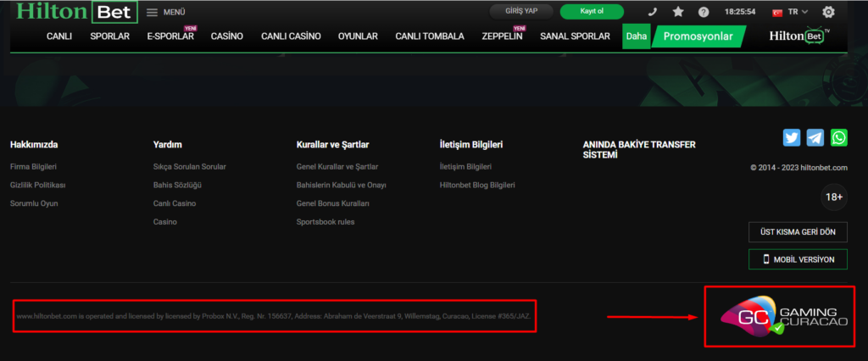
Task: Open favorites star icon
Action: pyautogui.click(x=678, y=12)
